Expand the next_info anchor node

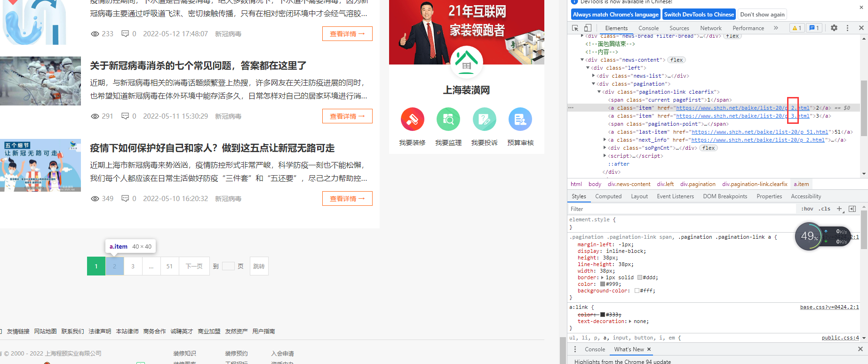605,140
